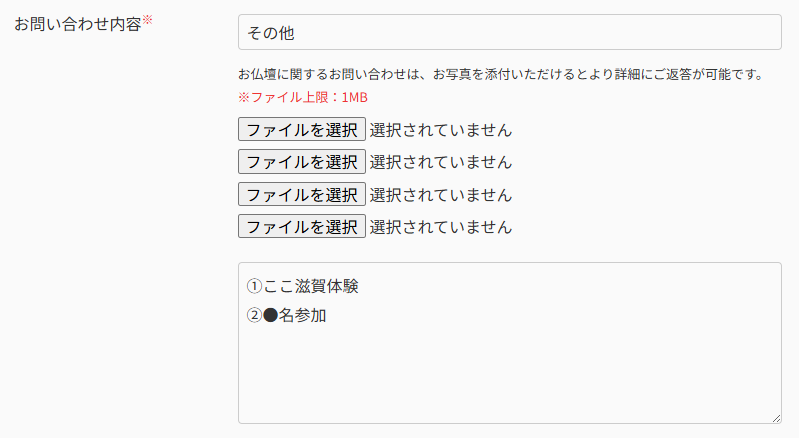Focus the empty area of the message textarea

point(509,375)
